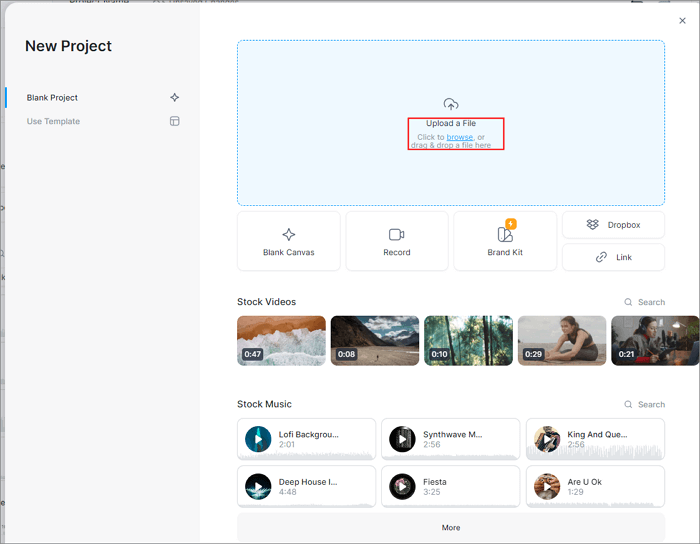Select the 0:21 headphones woman stock video
This screenshot has height=544, width=700.
(x=655, y=341)
